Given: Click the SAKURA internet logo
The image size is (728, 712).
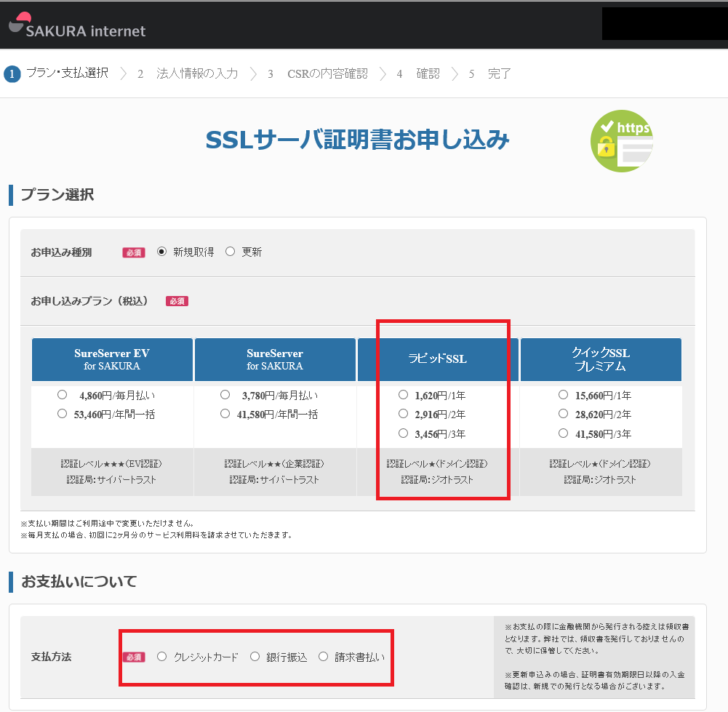Looking at the screenshot, I should (77, 25).
